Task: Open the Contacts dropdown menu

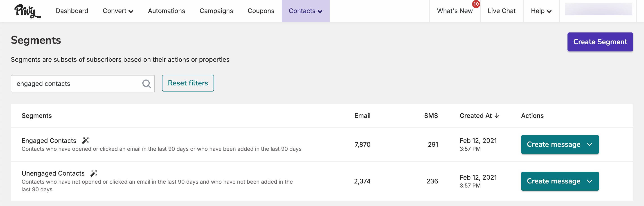Action: coord(306,11)
